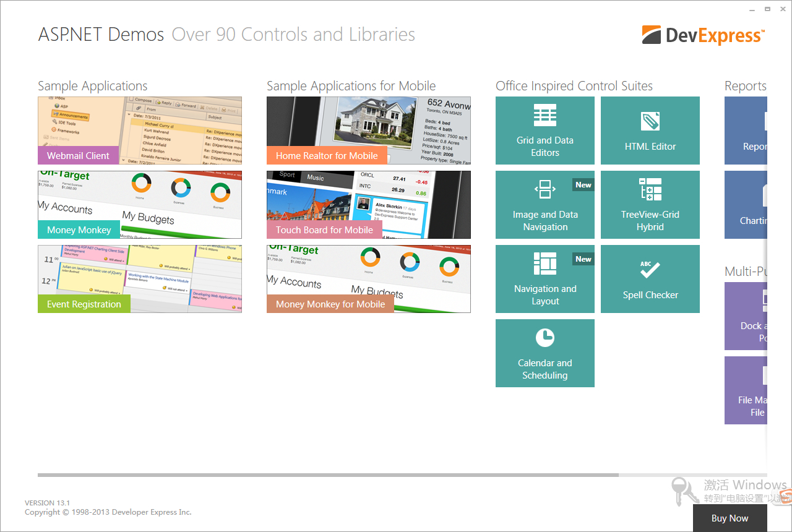Click the VERSION 13.1 text
Screen dimensions: 792x532
coord(48,503)
